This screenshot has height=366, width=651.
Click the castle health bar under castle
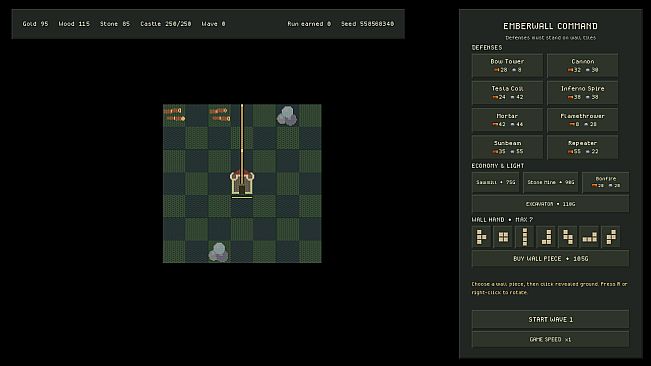click(242, 198)
